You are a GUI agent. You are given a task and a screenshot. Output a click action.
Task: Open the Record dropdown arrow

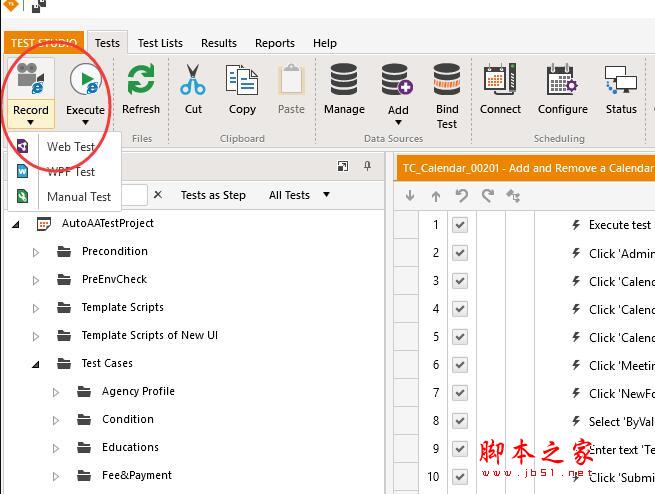(x=30, y=122)
